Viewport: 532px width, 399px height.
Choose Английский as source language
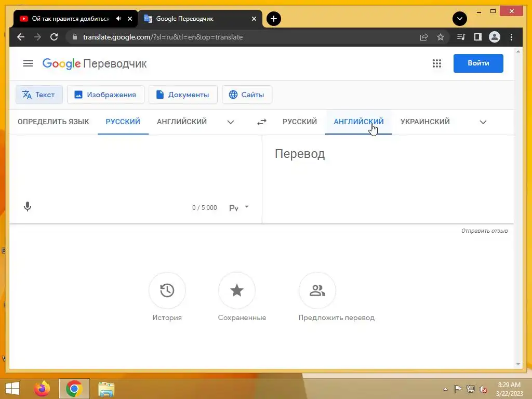pos(182,122)
